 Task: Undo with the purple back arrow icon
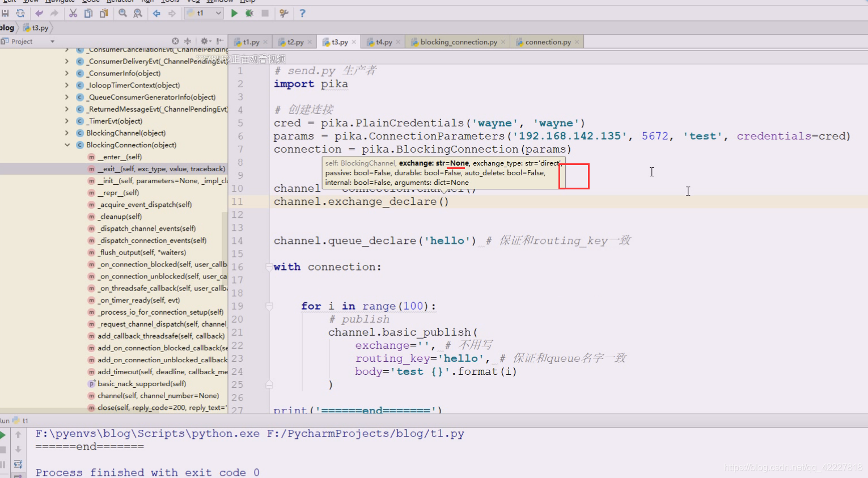tap(39, 13)
